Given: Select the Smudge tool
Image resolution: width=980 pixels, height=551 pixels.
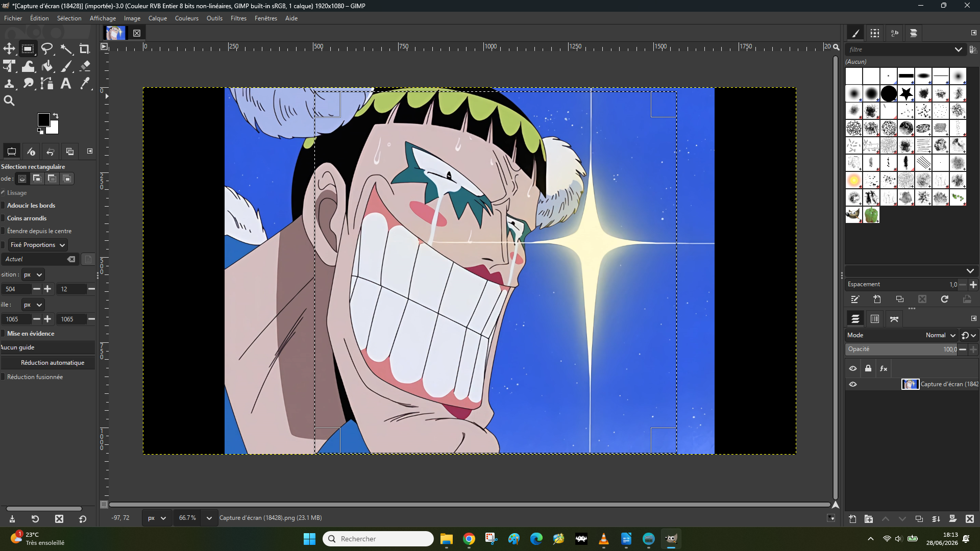Looking at the screenshot, I should click(x=28, y=84).
